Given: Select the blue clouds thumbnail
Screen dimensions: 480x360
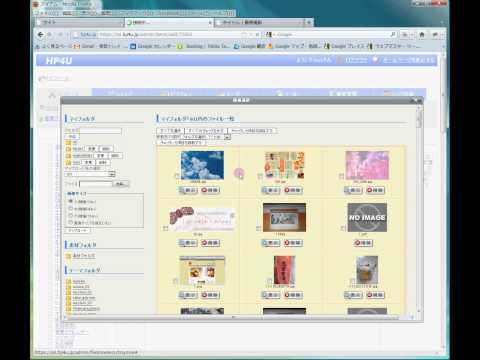Looking at the screenshot, I should click(202, 165).
